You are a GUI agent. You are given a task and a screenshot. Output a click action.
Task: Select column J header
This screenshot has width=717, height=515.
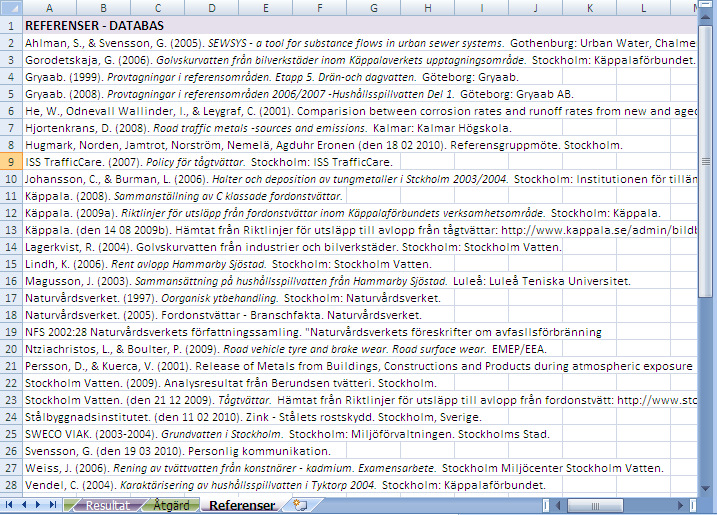(x=535, y=8)
